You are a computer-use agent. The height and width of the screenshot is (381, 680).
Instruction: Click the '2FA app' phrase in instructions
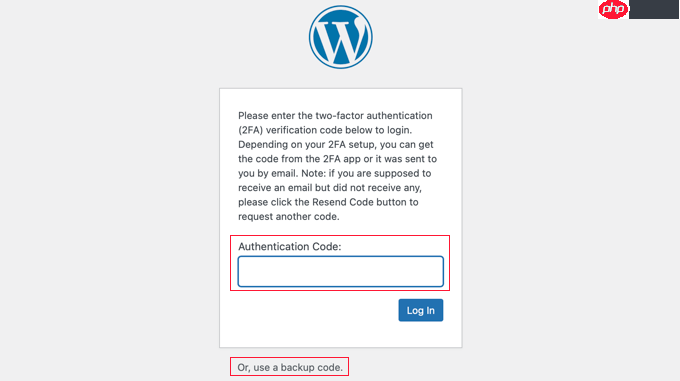click(342, 159)
